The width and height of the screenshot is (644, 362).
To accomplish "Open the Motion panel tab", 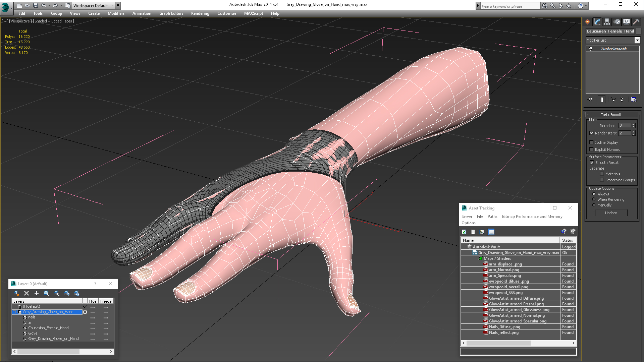I will [617, 22].
